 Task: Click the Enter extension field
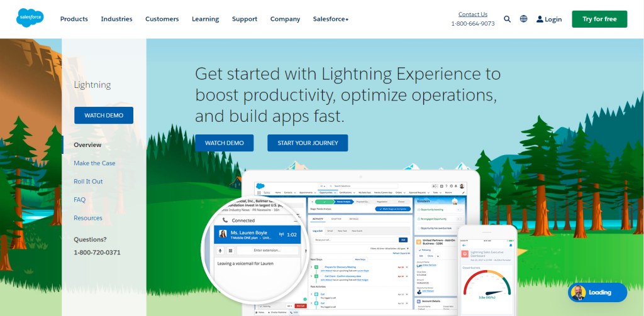[267, 250]
